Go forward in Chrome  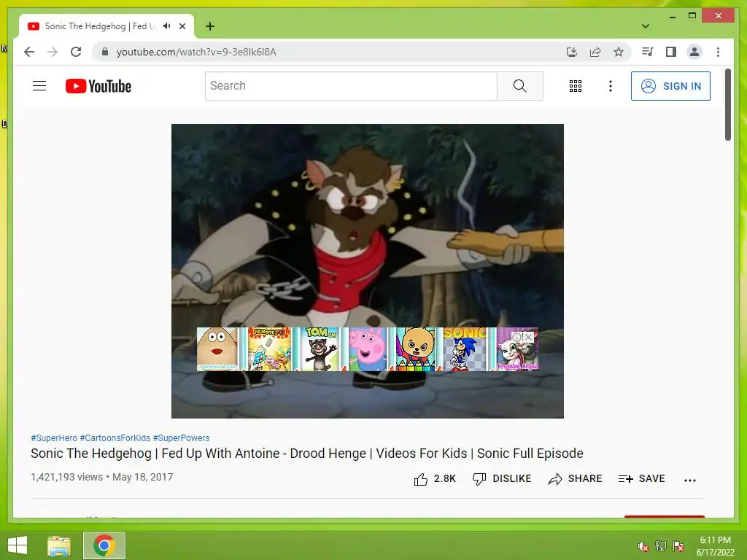[53, 52]
